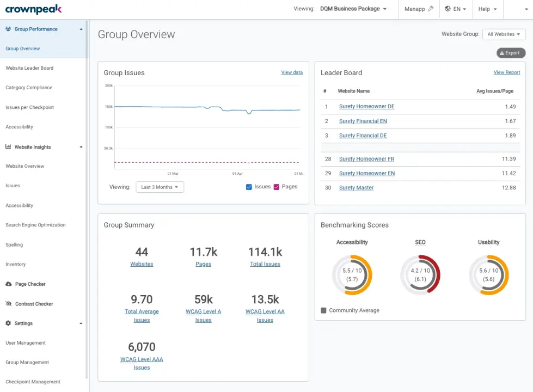The image size is (533, 392).
Task: Click the Website Insights chart icon
Action: [x=8, y=146]
